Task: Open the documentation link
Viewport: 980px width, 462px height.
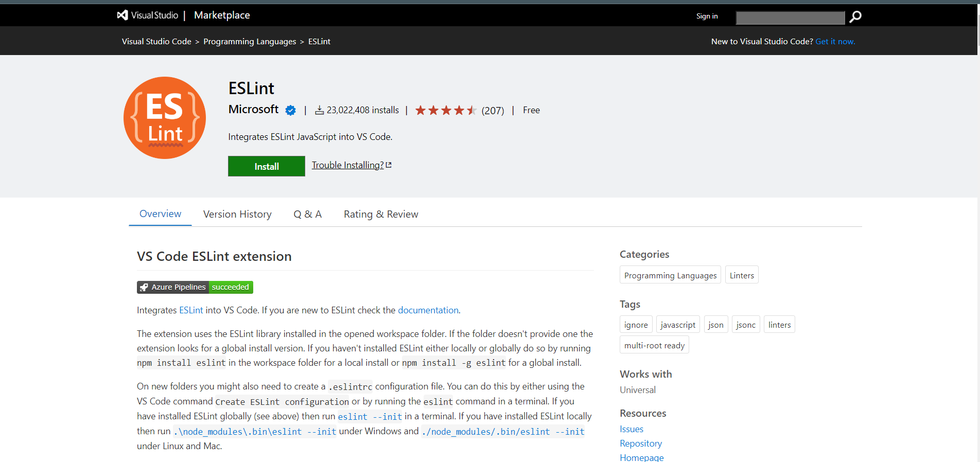Action: [428, 310]
